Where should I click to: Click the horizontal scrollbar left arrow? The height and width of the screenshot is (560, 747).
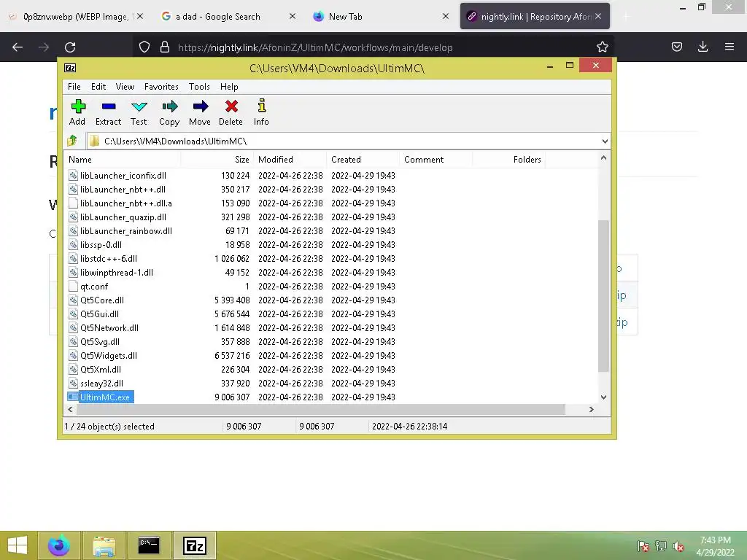tap(71, 409)
